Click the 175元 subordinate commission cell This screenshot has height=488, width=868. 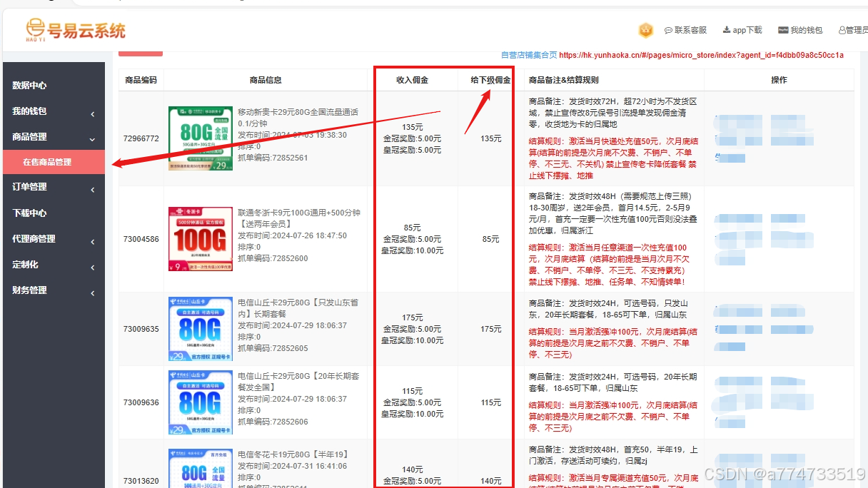coord(491,329)
